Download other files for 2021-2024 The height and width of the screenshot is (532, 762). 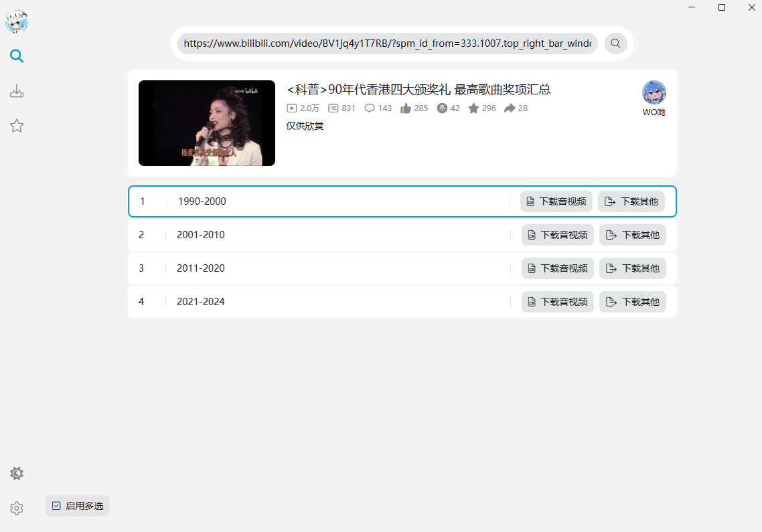coord(632,302)
